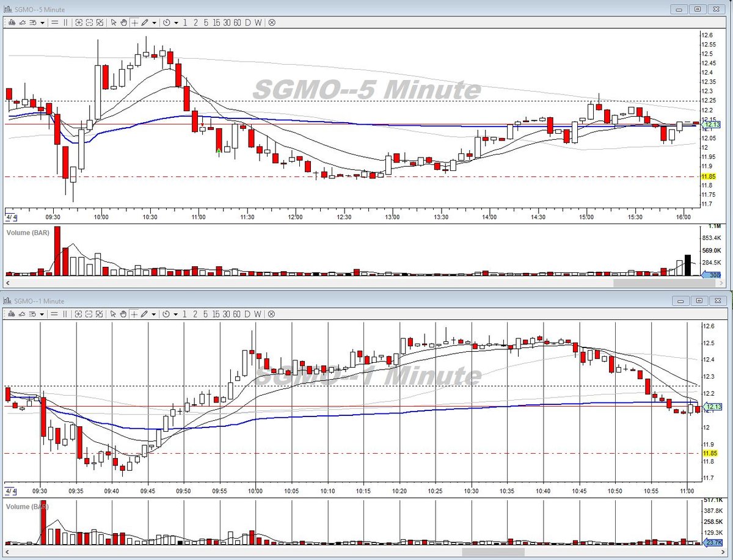Switch 5 Minute window to 1-minute interval
This screenshot has width=733, height=560.
pos(185,23)
